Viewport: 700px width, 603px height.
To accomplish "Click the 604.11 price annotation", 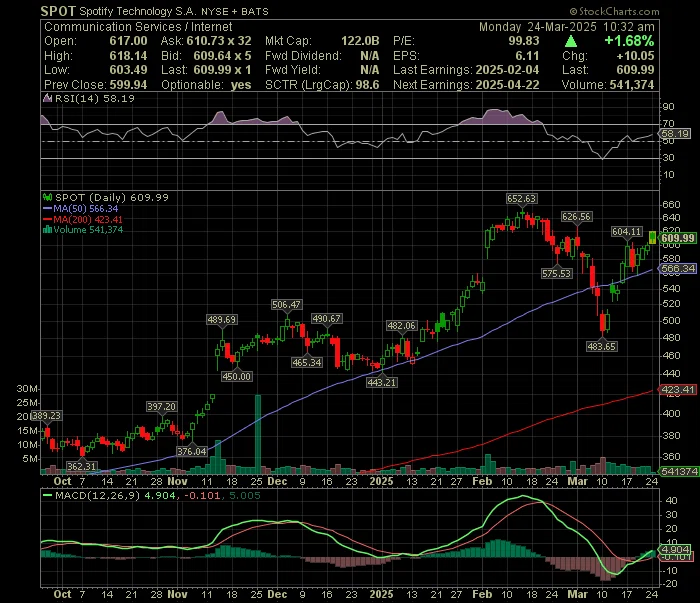I will [627, 231].
